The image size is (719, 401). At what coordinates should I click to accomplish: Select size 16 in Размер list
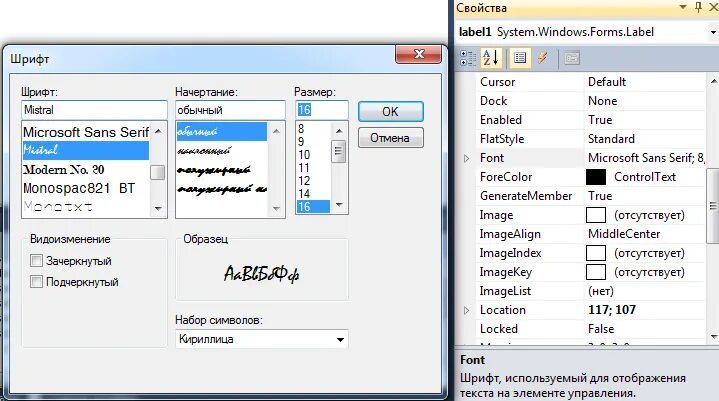pyautogui.click(x=313, y=207)
